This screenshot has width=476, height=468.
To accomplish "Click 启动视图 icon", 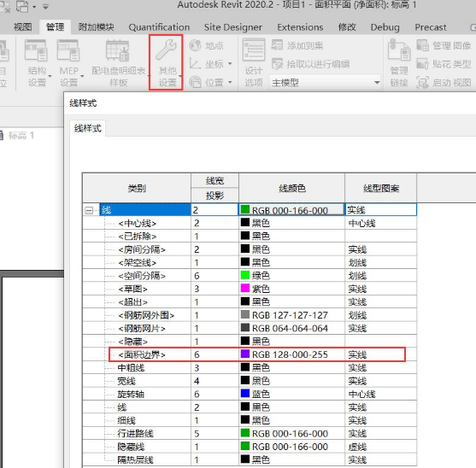I will 422,82.
